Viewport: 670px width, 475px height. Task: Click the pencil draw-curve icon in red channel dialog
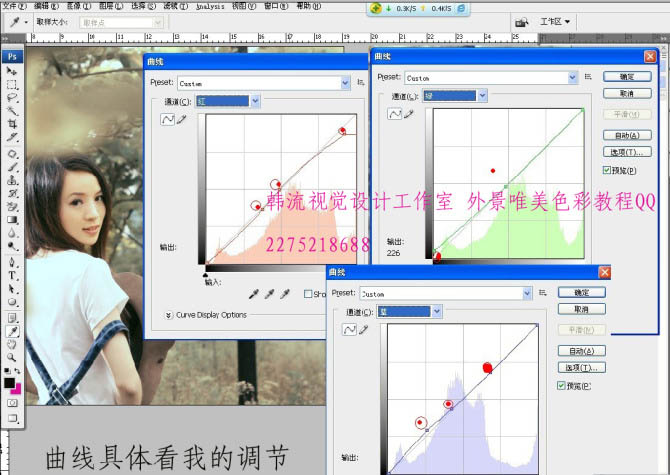[x=182, y=120]
